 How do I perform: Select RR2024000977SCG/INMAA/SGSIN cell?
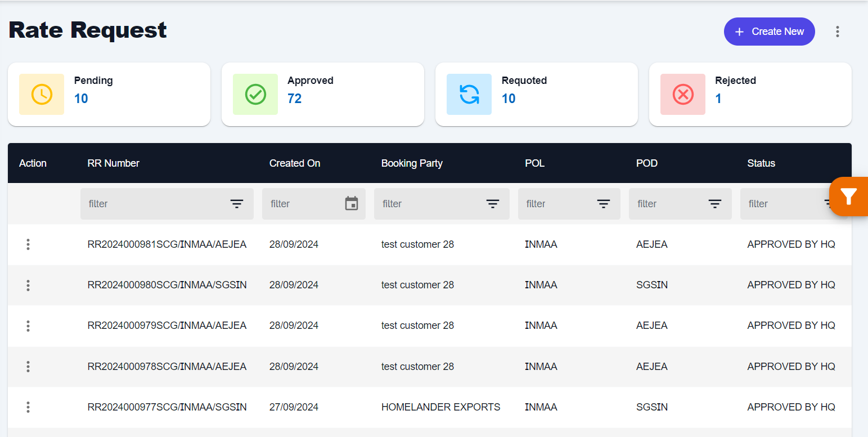pyautogui.click(x=167, y=407)
